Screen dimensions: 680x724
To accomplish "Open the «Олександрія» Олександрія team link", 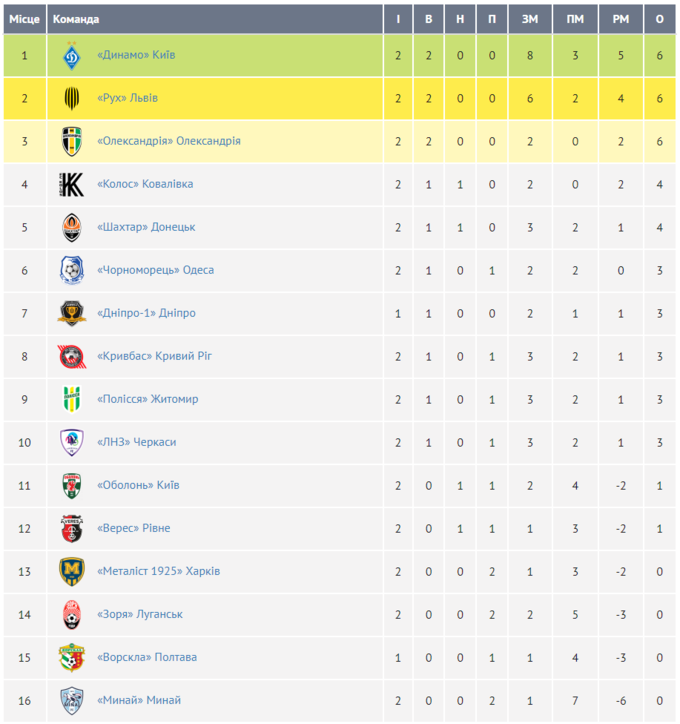I will point(169,142).
